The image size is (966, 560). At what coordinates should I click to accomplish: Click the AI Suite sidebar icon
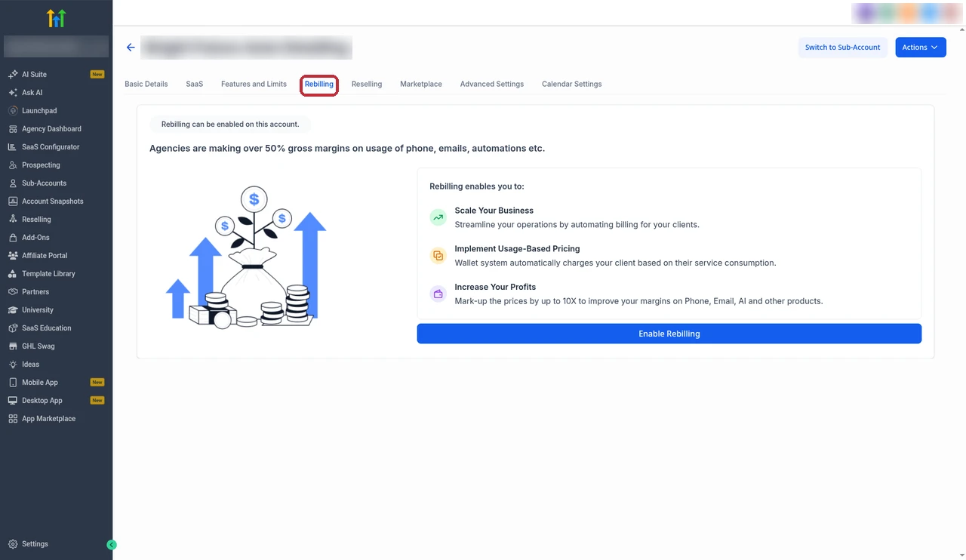[x=13, y=75]
